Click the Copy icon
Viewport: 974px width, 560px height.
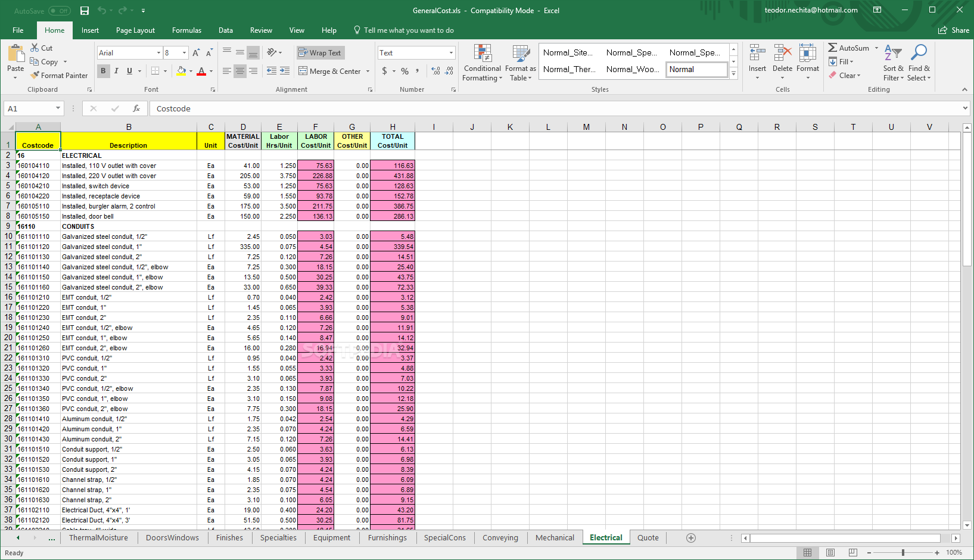pos(35,61)
